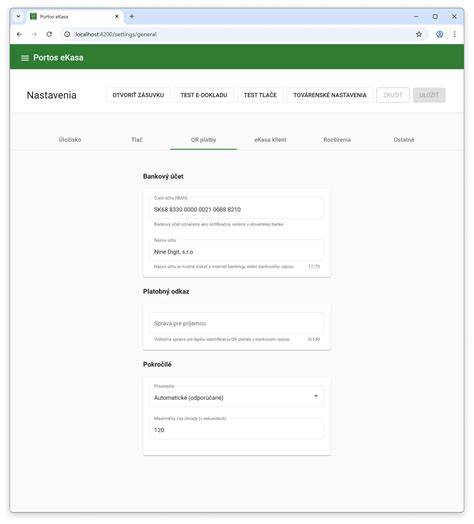Viewport: 474px width, 524px height.
Task: Switch to the Tlač tab
Action: pyautogui.click(x=137, y=140)
